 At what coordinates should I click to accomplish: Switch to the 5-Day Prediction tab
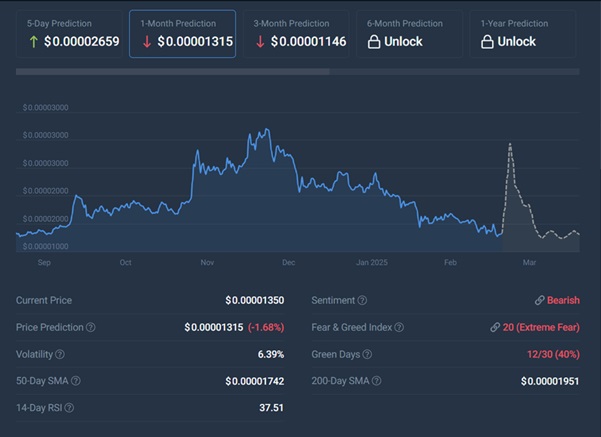point(69,34)
